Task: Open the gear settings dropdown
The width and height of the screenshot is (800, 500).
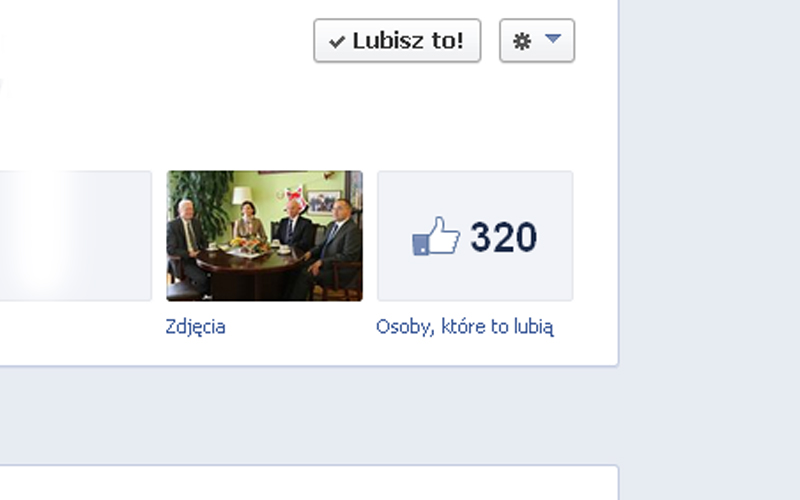Action: click(537, 40)
